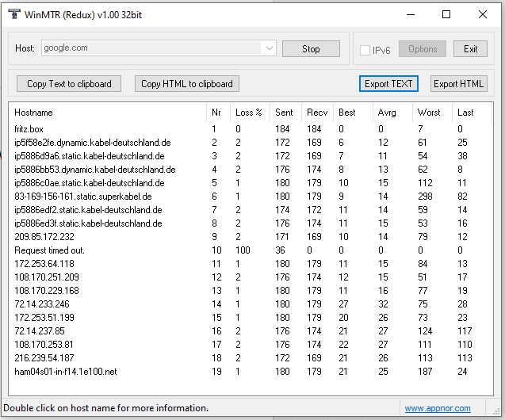Image resolution: width=505 pixels, height=420 pixels.
Task: Select ip5886c0ae.static.kabel-deutschland.de hostname
Action: point(90,183)
